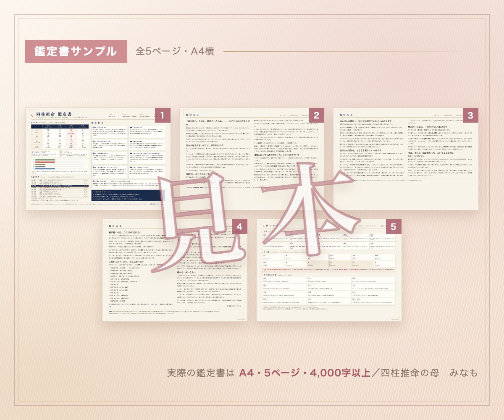Viewport: 504px width, 420px height.
Task: Click the bold text A4・5ページ・4,000字以上
Action: 304,373
